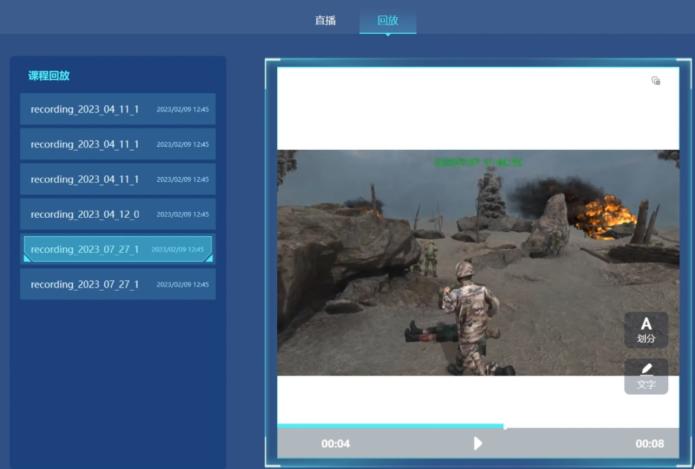Click the green timestamp overlay in the video
Viewport: 695px width, 469px height.
(478, 162)
